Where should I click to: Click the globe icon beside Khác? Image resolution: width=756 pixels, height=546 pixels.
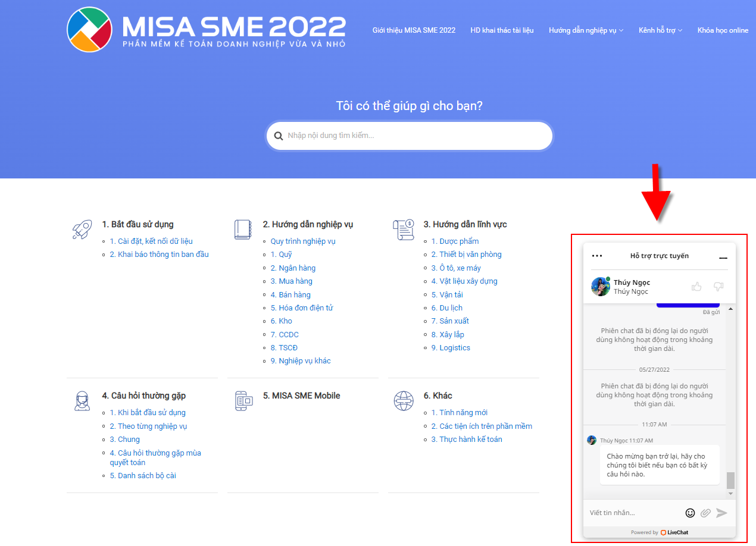click(x=403, y=401)
